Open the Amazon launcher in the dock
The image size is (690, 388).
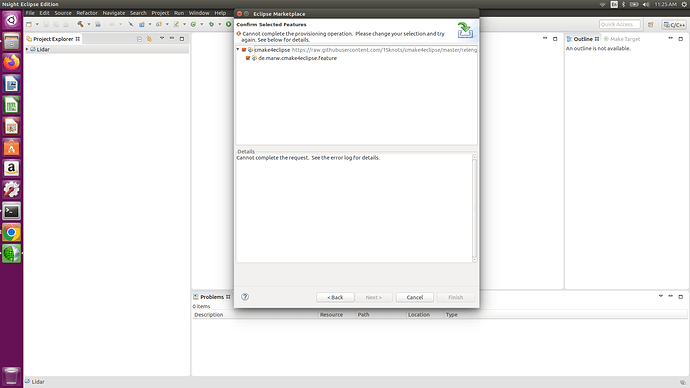click(11, 168)
